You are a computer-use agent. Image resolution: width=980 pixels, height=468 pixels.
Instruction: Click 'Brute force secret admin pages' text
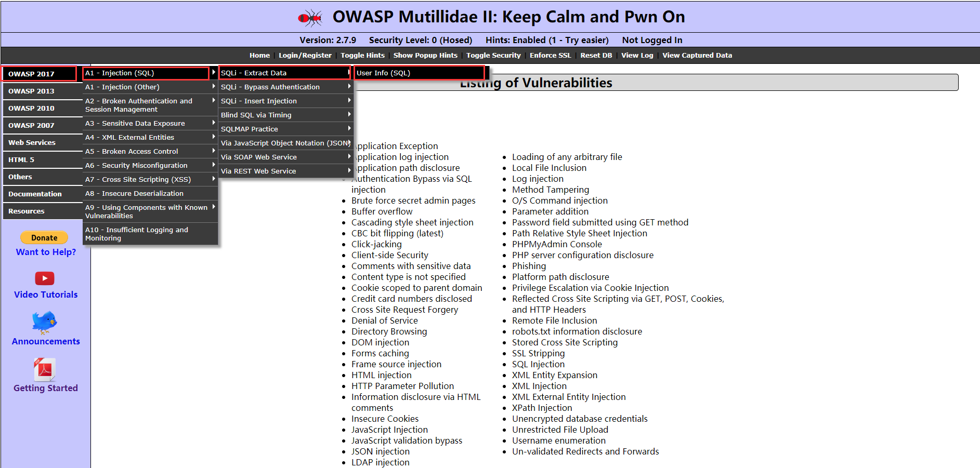coord(413,200)
